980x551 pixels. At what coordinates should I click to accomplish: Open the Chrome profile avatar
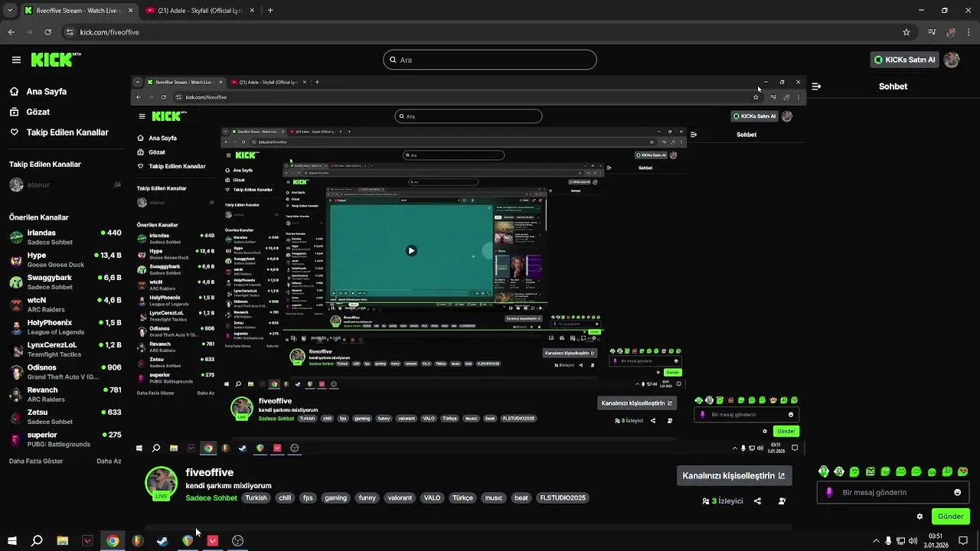click(951, 32)
